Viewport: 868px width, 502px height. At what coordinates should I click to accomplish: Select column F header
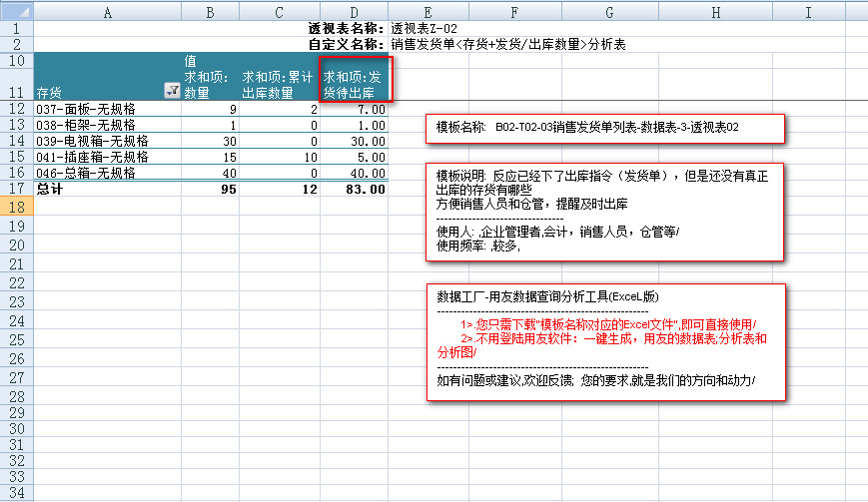tap(512, 10)
